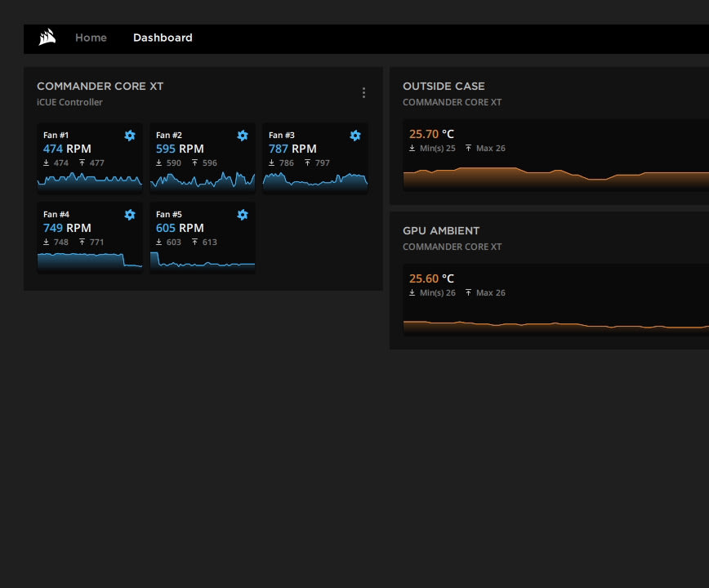Click the Max icon in GPU Ambient panel
This screenshot has height=588, width=709.
pos(469,292)
